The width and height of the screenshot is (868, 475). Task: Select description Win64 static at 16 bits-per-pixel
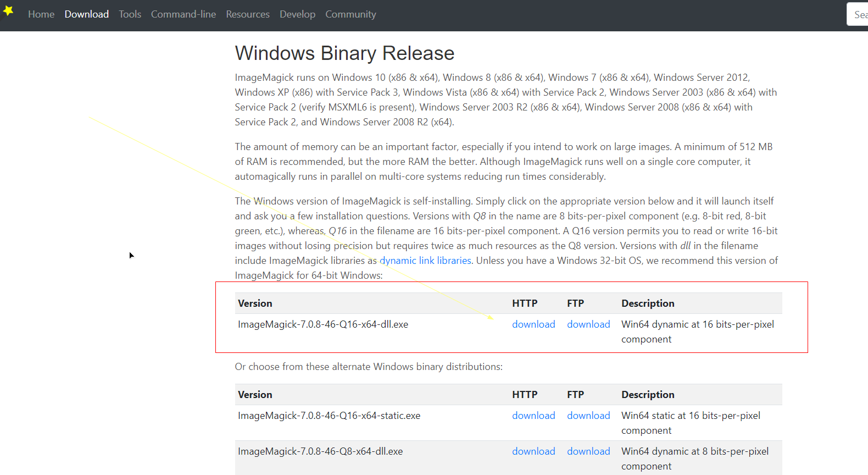[691, 423]
